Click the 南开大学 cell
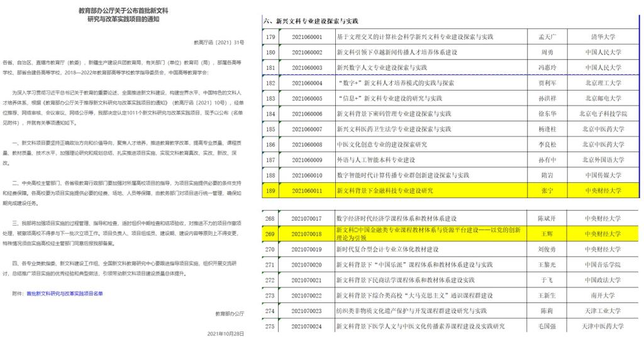Image resolution: width=644 pixels, height=342 pixels. pos(602,295)
